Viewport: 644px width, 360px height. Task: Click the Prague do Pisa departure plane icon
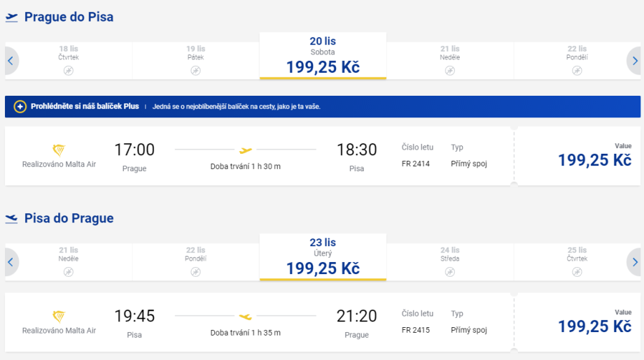tap(11, 17)
